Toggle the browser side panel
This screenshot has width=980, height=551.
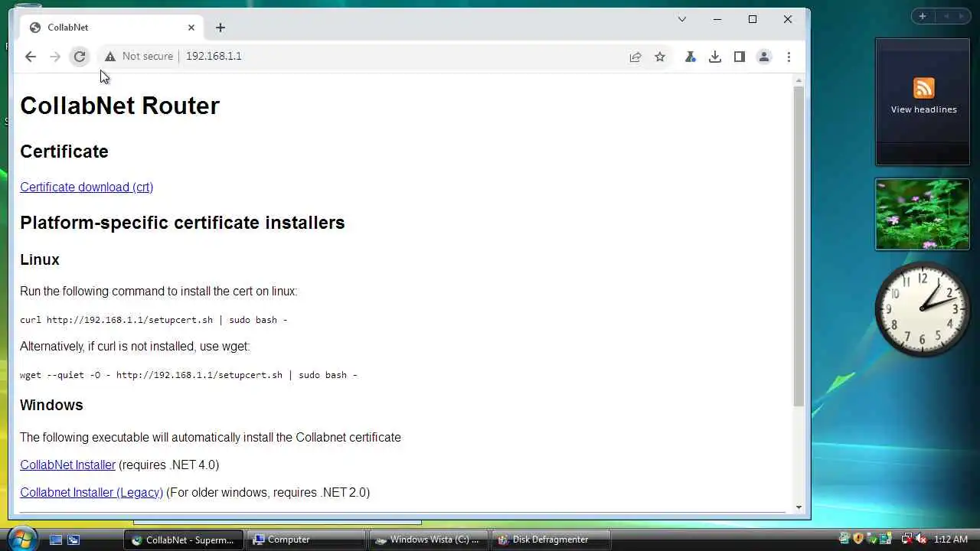(x=740, y=57)
